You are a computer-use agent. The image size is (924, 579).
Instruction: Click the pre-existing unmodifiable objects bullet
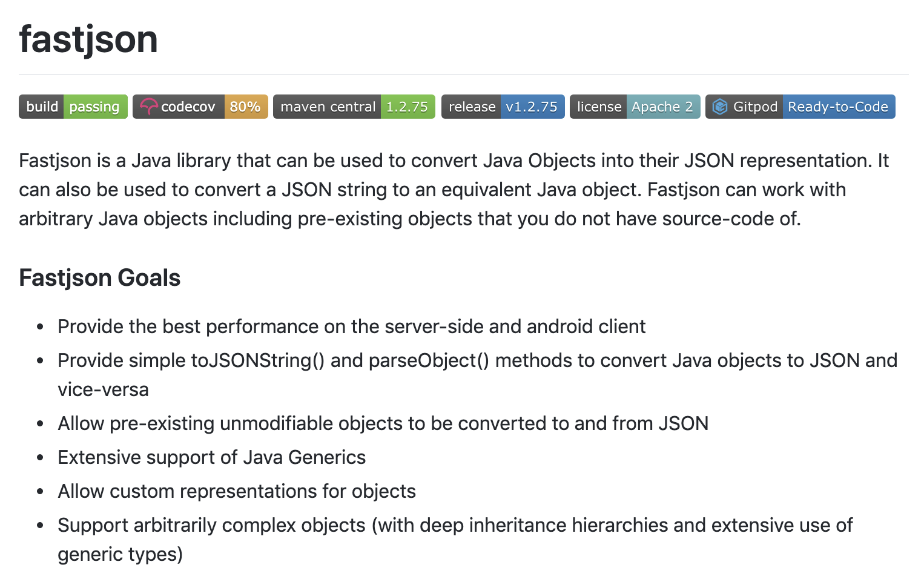tap(383, 423)
